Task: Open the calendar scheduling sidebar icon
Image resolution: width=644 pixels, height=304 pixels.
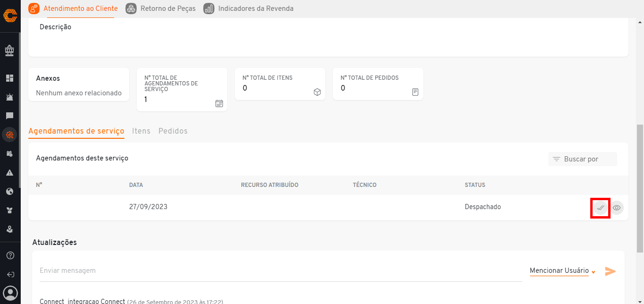Action: [x=9, y=154]
